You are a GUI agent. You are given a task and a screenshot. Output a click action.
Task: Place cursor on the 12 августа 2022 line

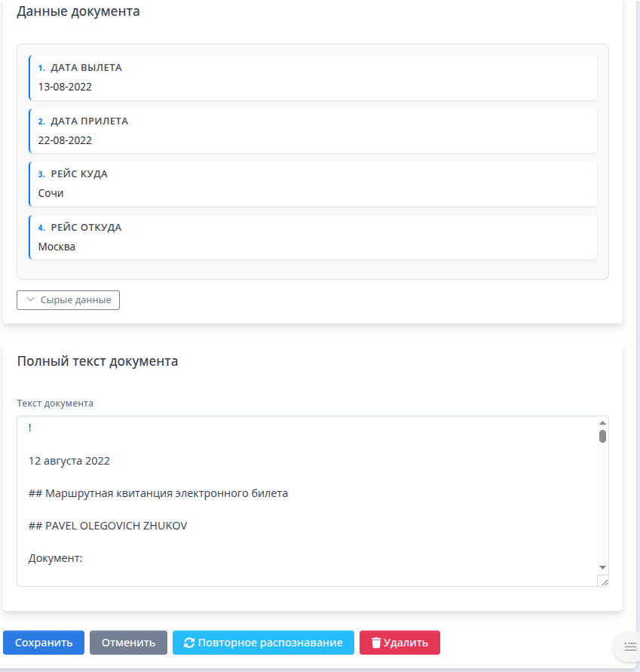tap(69, 461)
